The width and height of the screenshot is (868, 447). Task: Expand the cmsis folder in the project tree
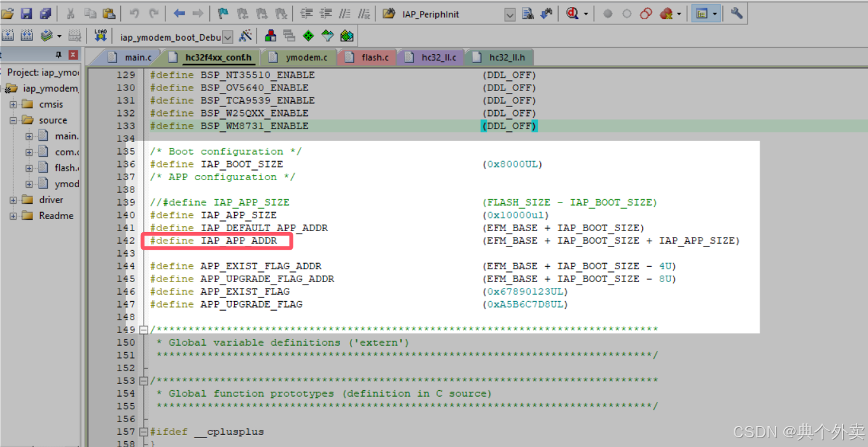click(x=13, y=104)
